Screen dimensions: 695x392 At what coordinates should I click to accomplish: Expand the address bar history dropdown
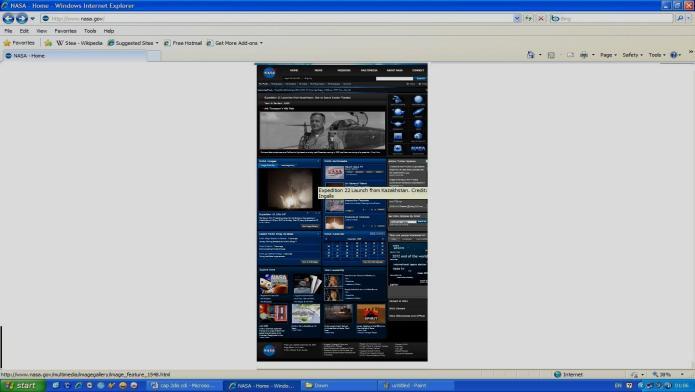pos(517,19)
